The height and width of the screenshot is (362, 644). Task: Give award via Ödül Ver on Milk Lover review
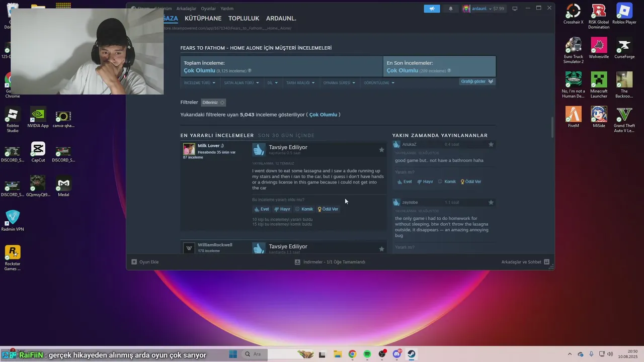click(x=328, y=209)
